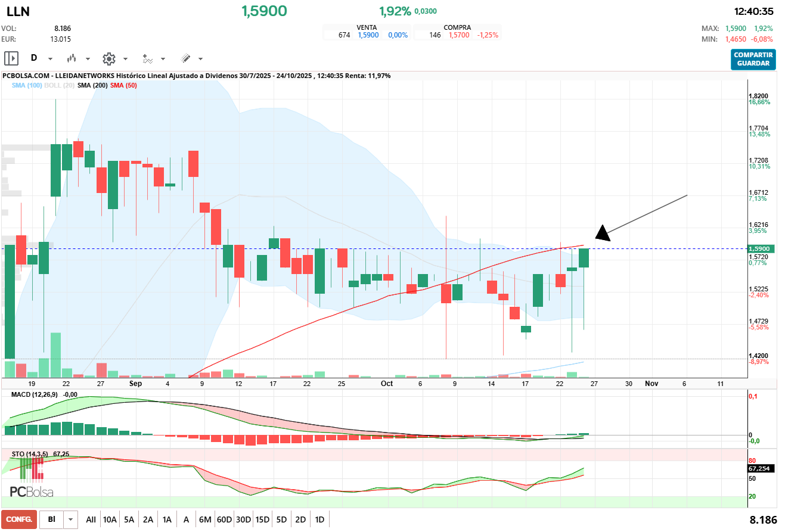Select the add indicator line icon
This screenshot has height=532, width=785.
coord(147,58)
